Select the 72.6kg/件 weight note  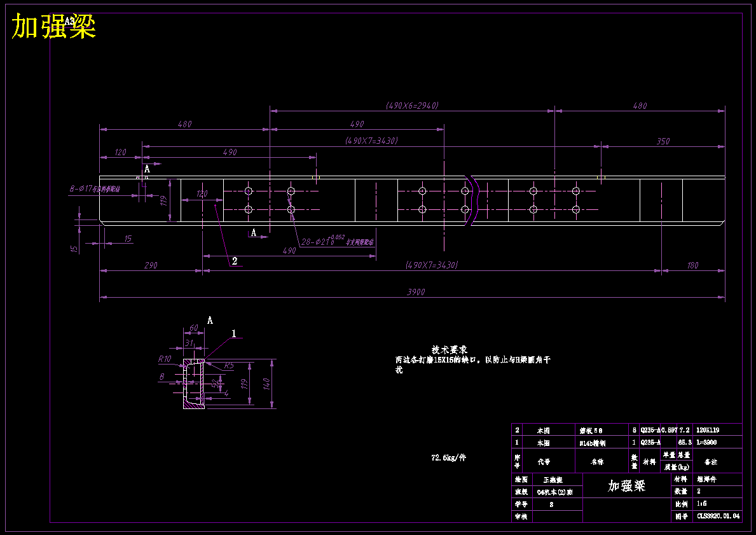448,457
